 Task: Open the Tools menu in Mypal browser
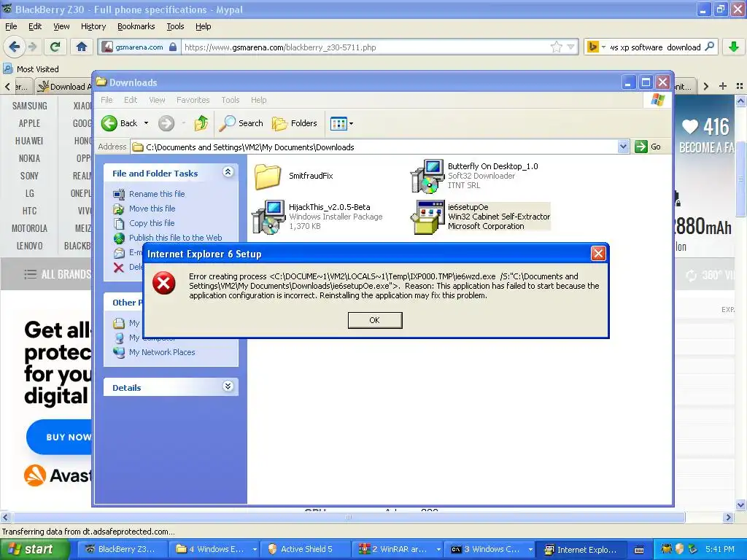tap(175, 26)
